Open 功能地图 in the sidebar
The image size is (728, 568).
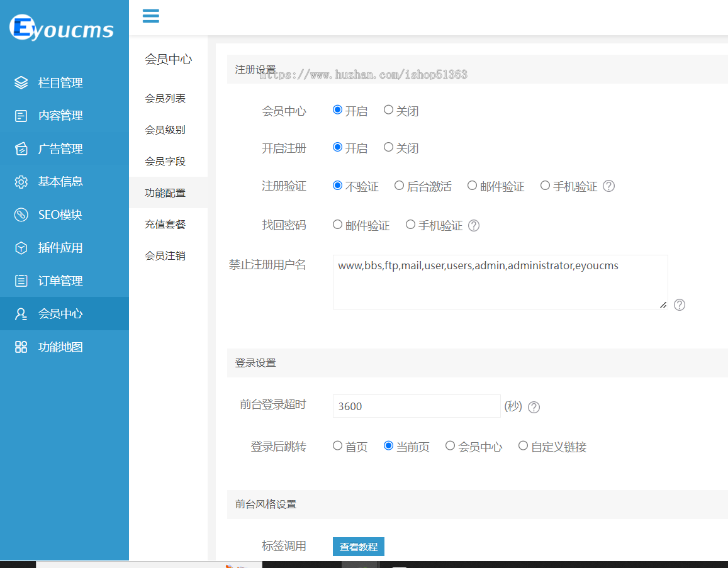click(x=60, y=347)
